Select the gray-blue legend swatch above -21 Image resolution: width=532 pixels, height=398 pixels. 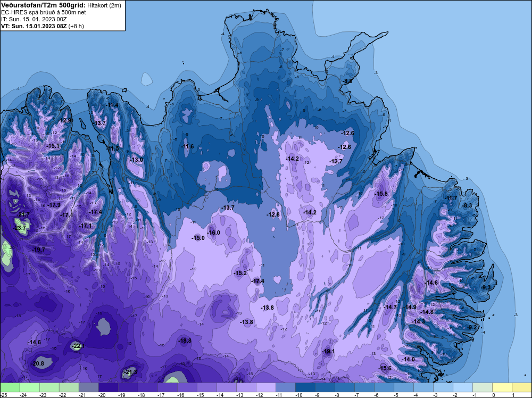click(88, 387)
